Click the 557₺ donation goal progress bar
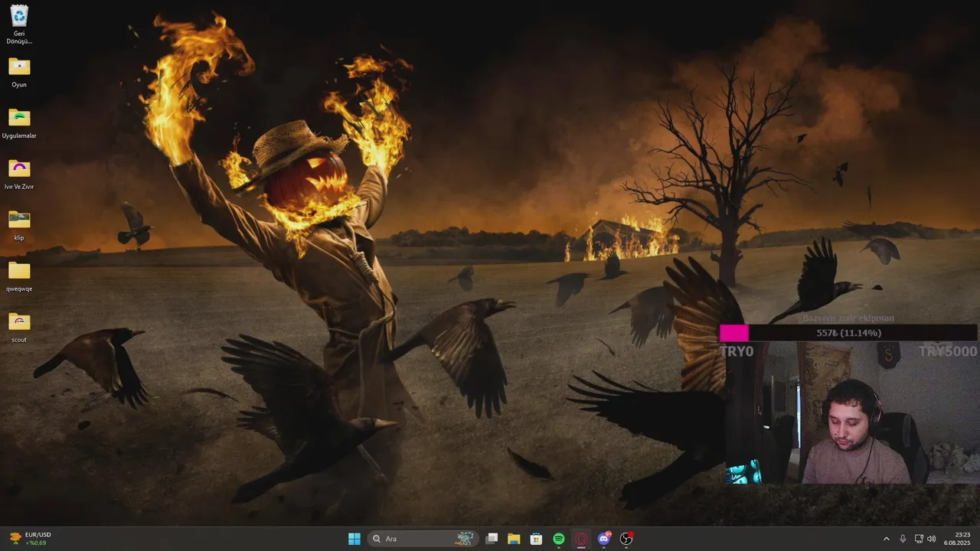 tap(848, 333)
